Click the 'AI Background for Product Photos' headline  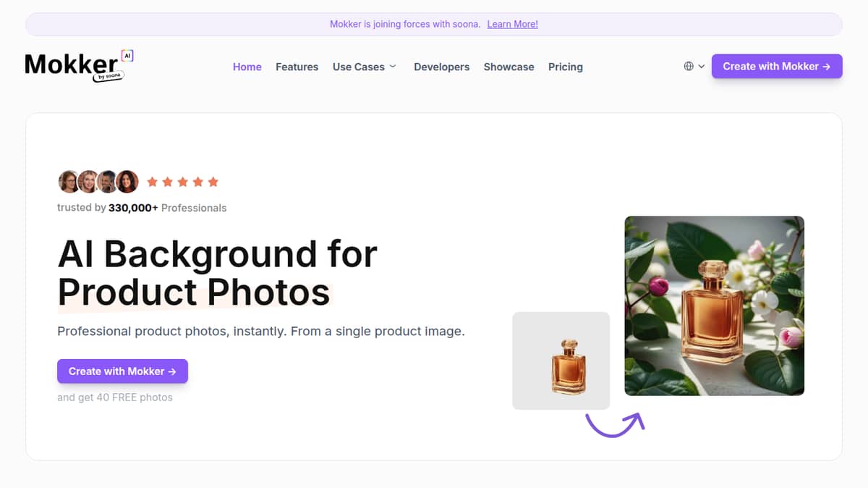pos(217,273)
